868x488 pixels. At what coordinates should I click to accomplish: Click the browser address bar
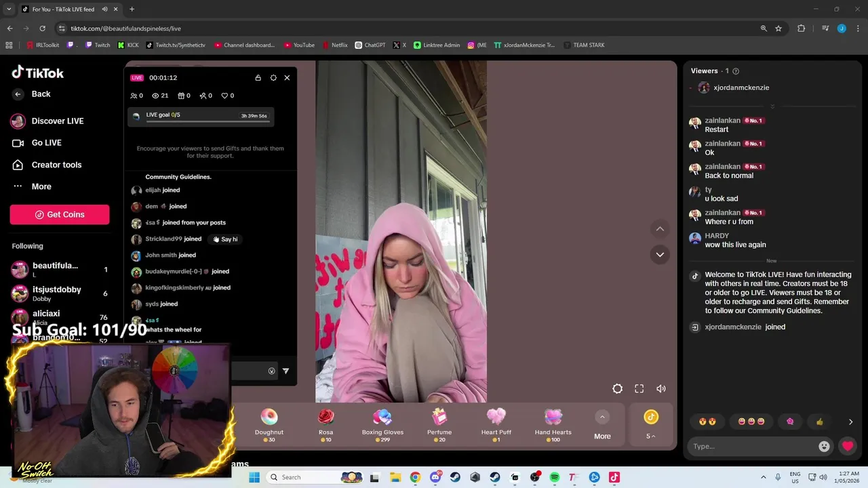click(x=407, y=28)
